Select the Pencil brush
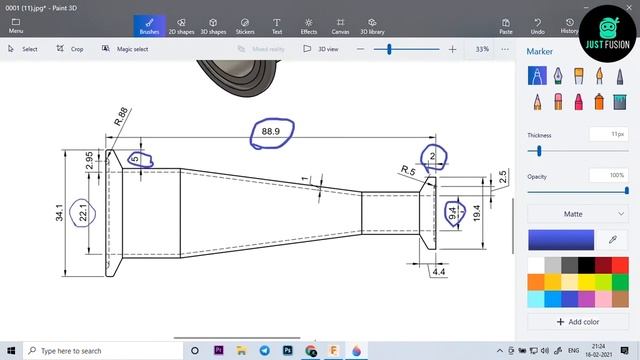The height and width of the screenshot is (360, 640). pos(537,102)
